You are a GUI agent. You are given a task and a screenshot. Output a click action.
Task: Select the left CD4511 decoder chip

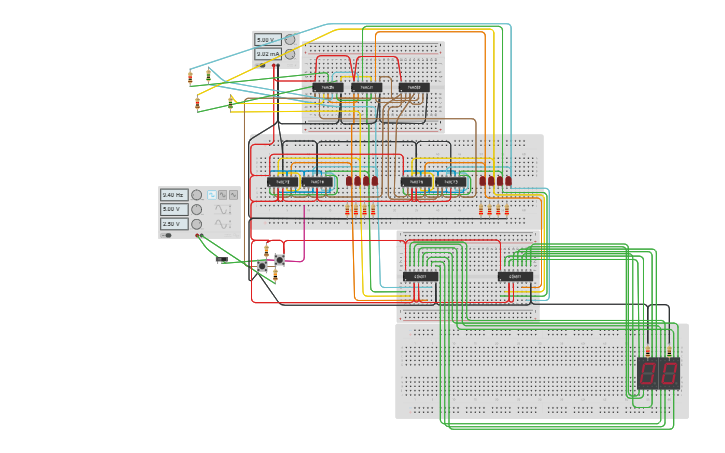click(420, 276)
